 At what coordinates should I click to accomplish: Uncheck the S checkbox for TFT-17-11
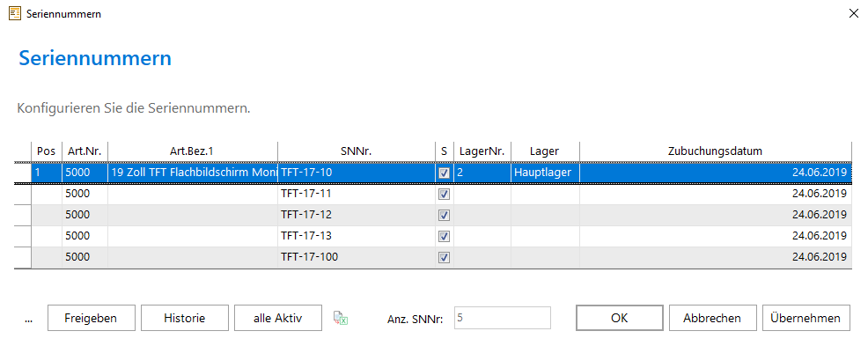pyautogui.click(x=444, y=195)
